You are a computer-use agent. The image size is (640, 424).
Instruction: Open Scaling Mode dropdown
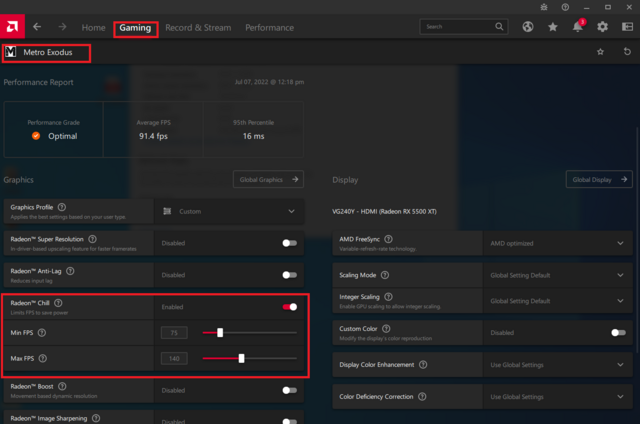click(x=558, y=275)
